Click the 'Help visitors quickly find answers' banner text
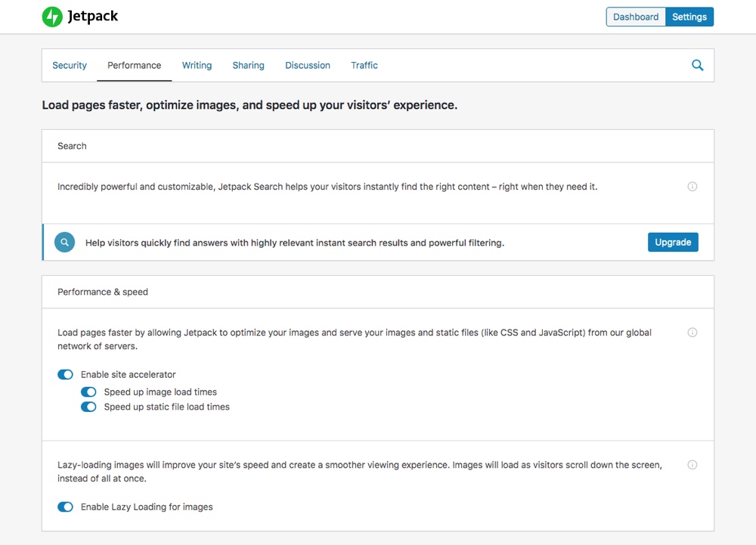Image resolution: width=756 pixels, height=545 pixels. (x=295, y=243)
